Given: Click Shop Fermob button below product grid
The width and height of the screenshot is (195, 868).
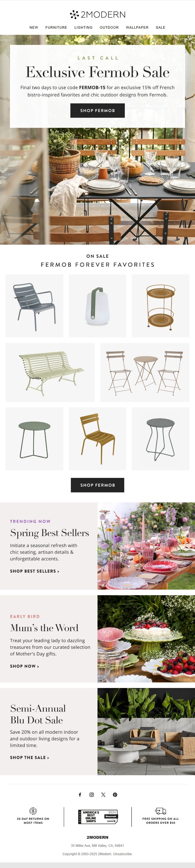Looking at the screenshot, I should coord(98,485).
